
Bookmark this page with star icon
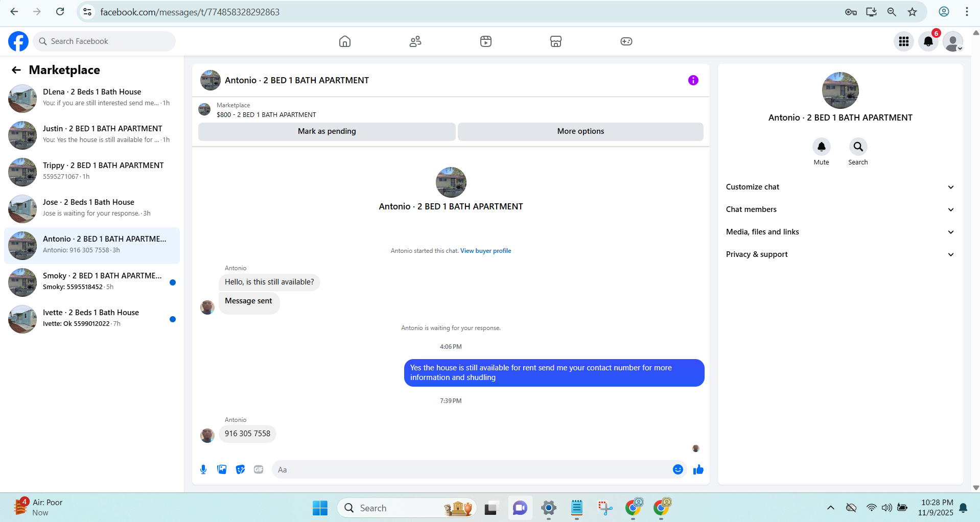913,12
